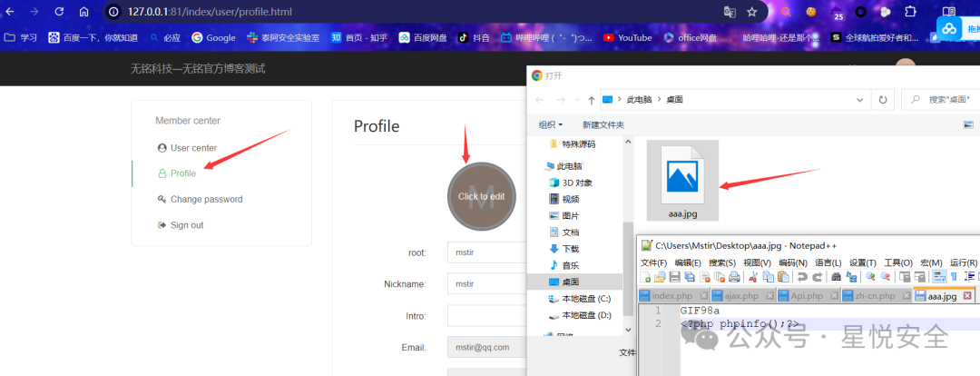Viewport: 980px width, 376px height.
Task: Open the Google bookmark
Action: tap(214, 37)
